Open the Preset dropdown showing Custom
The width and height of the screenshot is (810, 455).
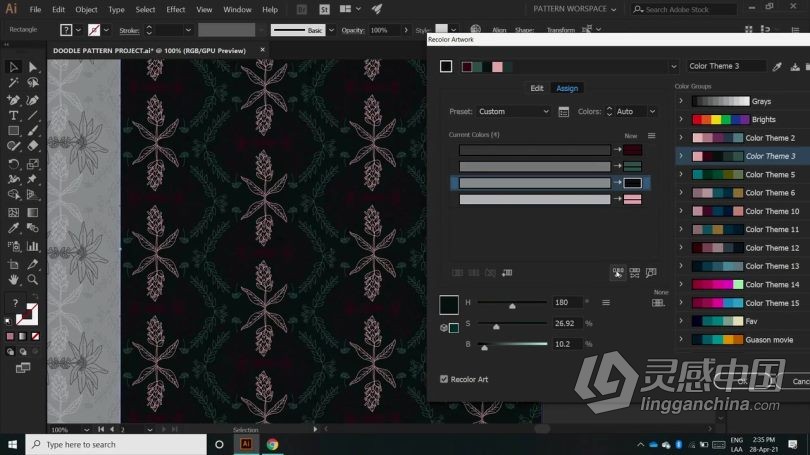point(513,112)
